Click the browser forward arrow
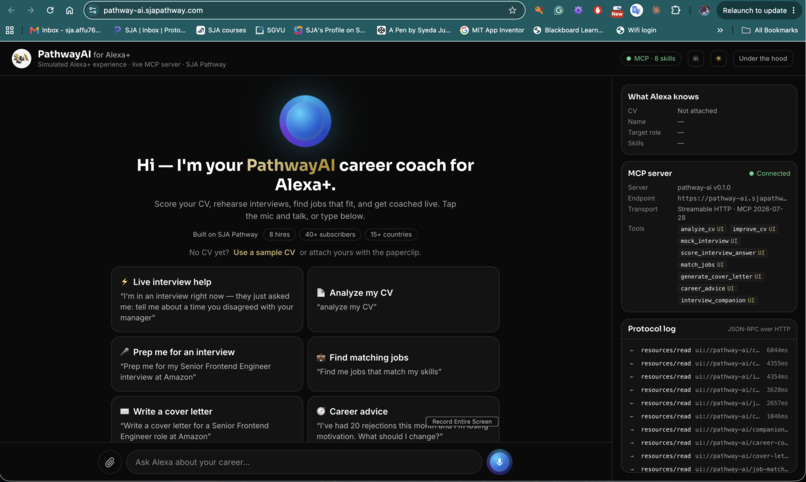Screen dimensions: 806x482 (x=30, y=10)
